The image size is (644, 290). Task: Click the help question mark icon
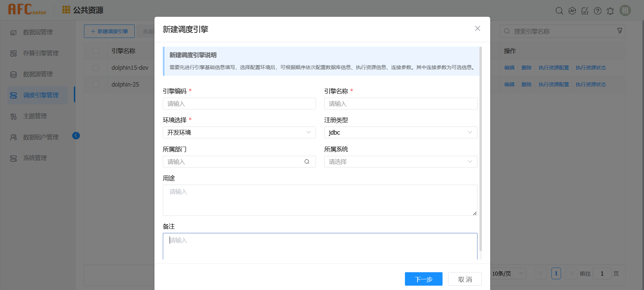598,11
